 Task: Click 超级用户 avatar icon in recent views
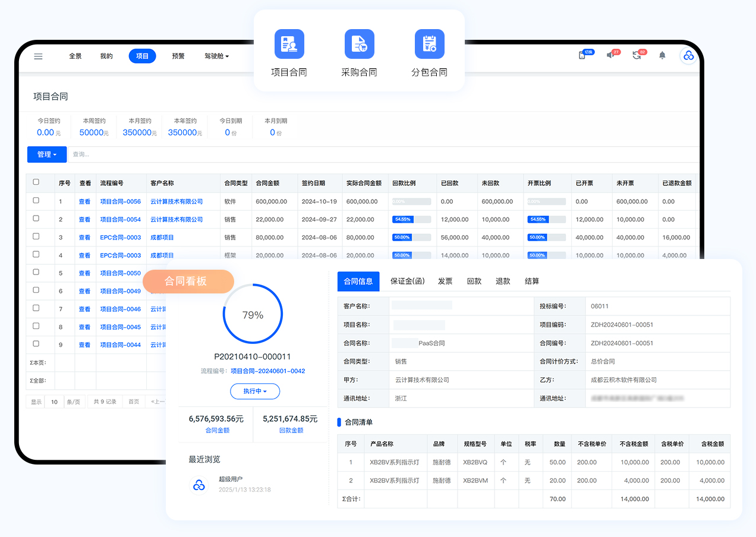point(199,485)
